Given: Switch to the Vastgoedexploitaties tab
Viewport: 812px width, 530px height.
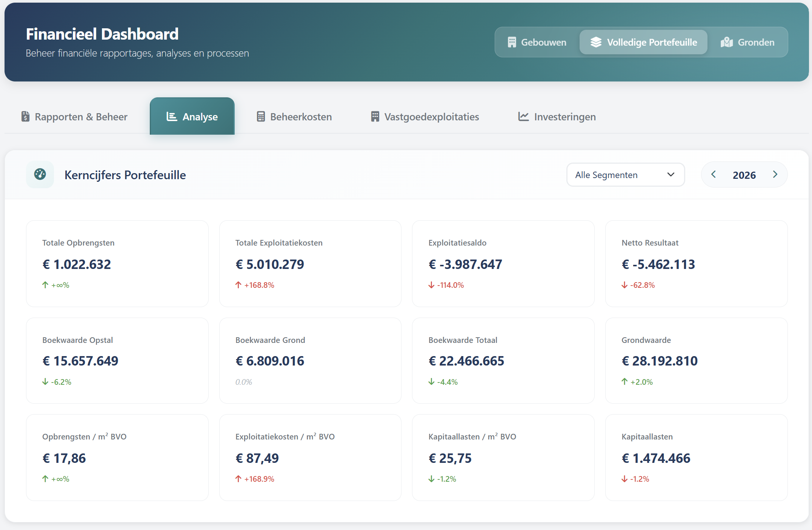Looking at the screenshot, I should (x=424, y=116).
